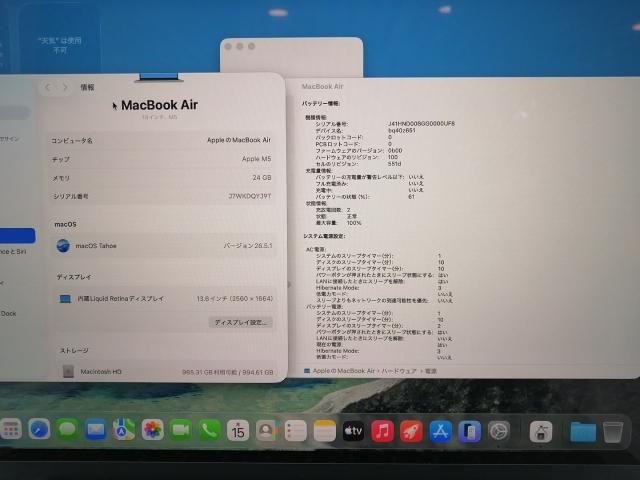This screenshot has height=480, width=640.
Task: Open iPhone Mirroring from the Dock
Action: [470, 432]
